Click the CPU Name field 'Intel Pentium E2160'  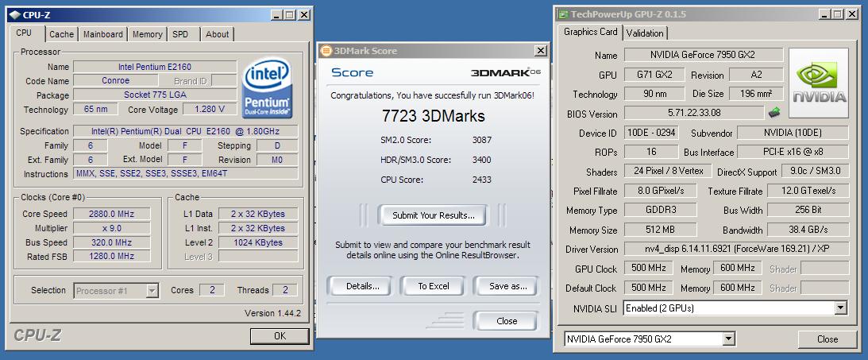(154, 67)
